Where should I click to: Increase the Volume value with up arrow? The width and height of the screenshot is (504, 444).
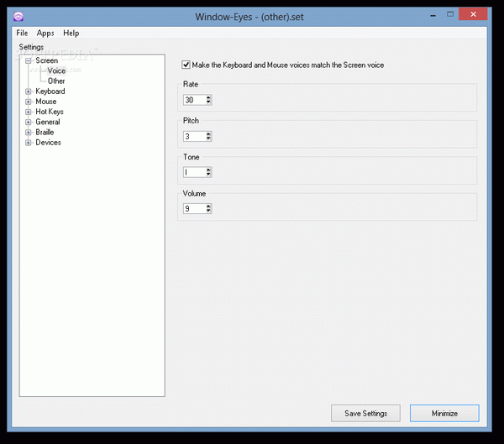click(208, 206)
